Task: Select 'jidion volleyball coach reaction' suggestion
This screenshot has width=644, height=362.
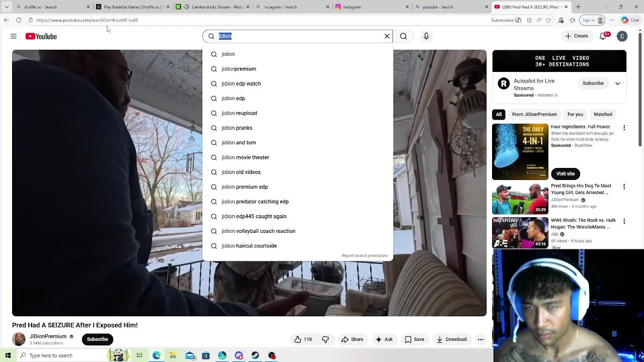Action: (x=298, y=231)
